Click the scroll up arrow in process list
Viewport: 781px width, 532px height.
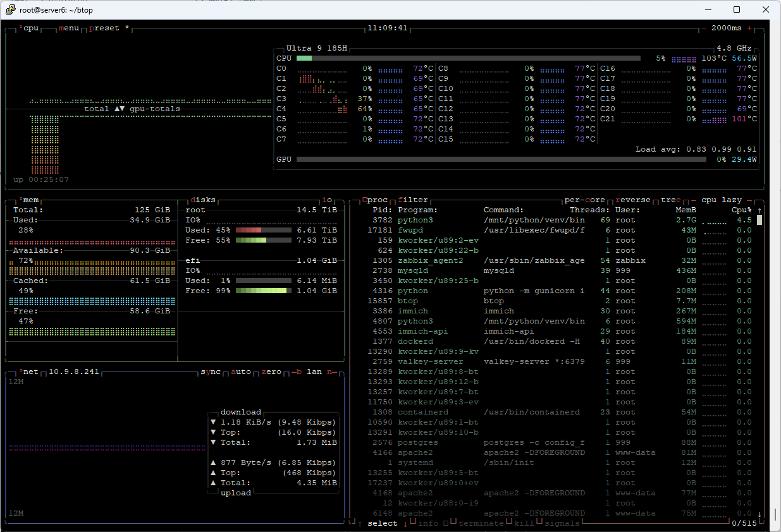(x=759, y=210)
